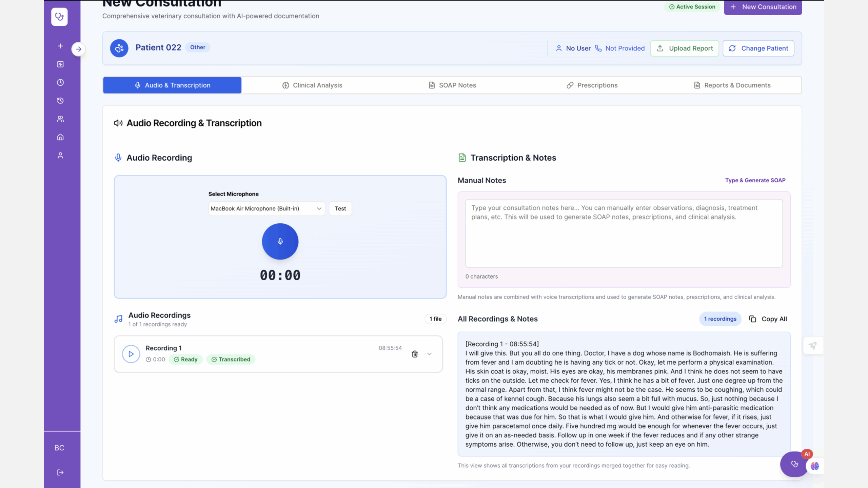Go to home icon in sidebar
The image size is (868, 488).
coord(60,137)
